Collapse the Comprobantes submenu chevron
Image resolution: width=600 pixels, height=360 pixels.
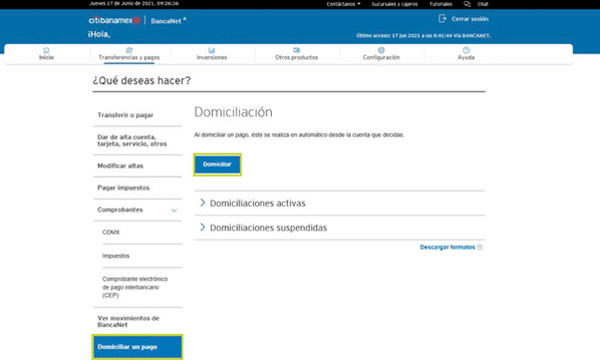(174, 210)
